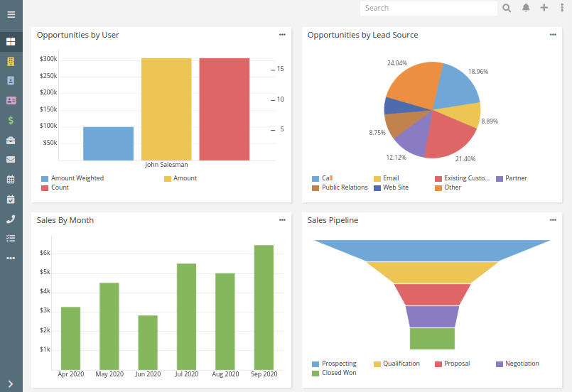Click the red Count bar
This screenshot has width=572, height=392.
point(225,109)
